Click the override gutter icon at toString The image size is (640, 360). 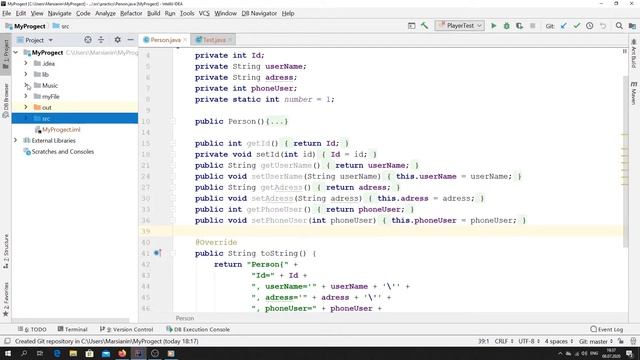[x=158, y=253]
